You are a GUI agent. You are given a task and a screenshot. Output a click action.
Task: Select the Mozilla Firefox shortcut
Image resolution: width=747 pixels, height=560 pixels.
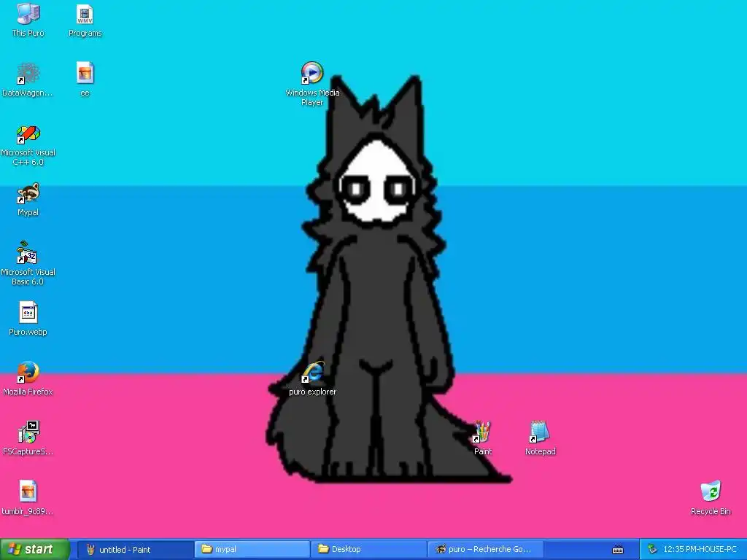tap(28, 378)
